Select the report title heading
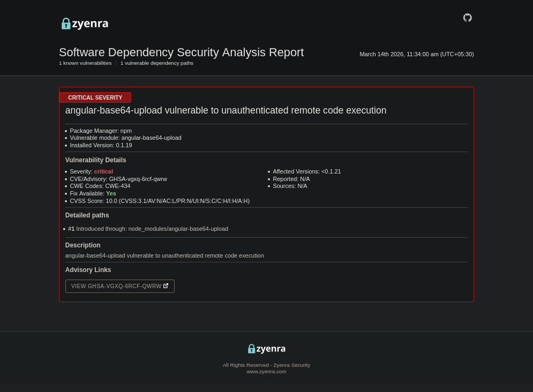This screenshot has height=392, width=533. [181, 52]
